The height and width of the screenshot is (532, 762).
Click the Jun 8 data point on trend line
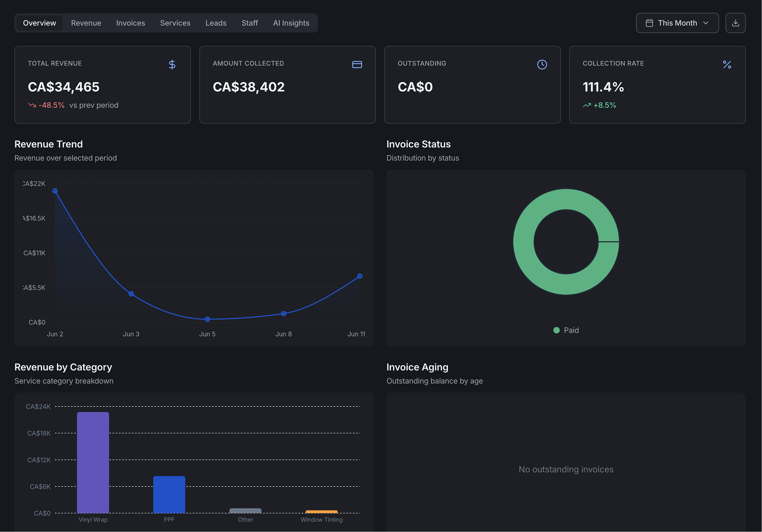(x=283, y=314)
